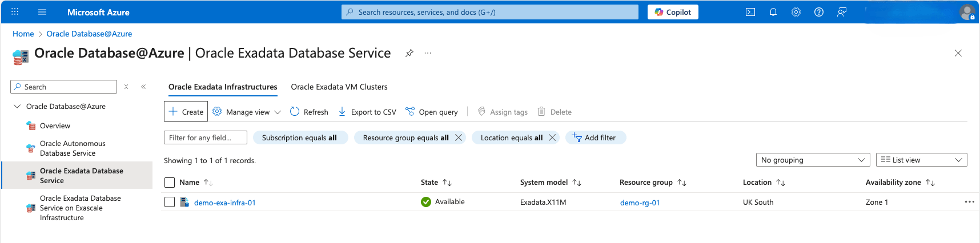Open the Azure portal hamburger menu
980x243 pixels.
tap(42, 12)
